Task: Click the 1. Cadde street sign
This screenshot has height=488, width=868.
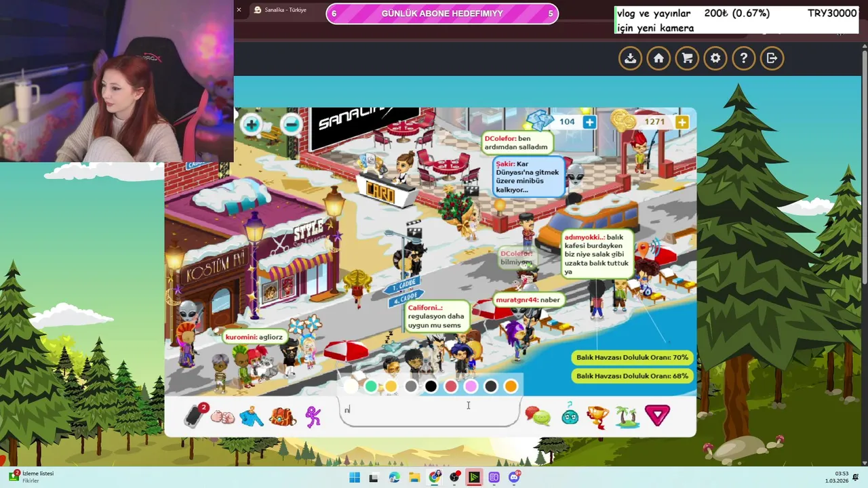Action: click(402, 285)
